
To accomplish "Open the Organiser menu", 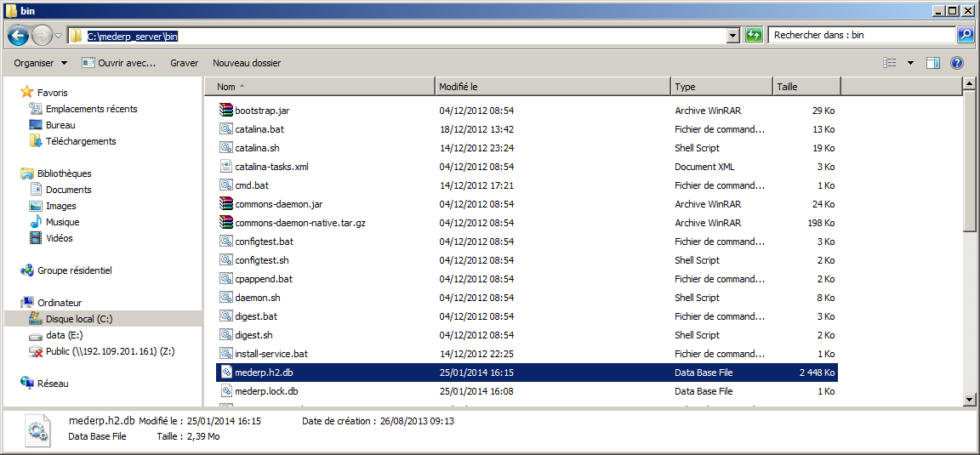I will click(x=41, y=63).
